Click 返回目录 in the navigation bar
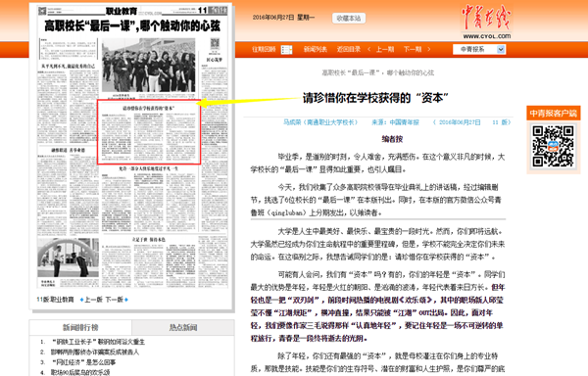 [x=348, y=49]
